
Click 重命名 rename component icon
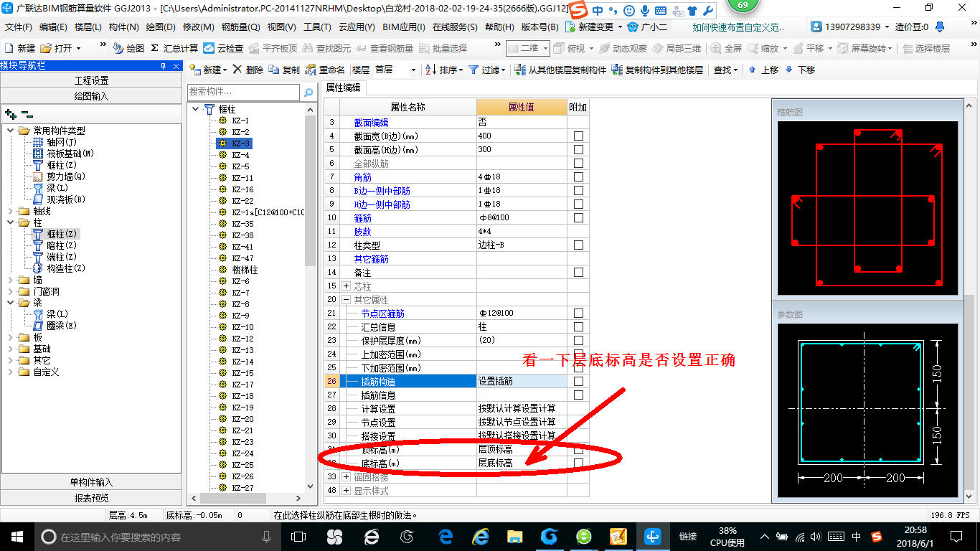point(311,70)
